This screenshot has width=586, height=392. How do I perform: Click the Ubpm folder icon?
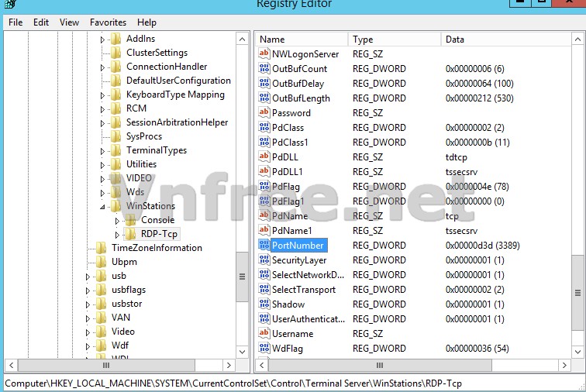(x=102, y=262)
